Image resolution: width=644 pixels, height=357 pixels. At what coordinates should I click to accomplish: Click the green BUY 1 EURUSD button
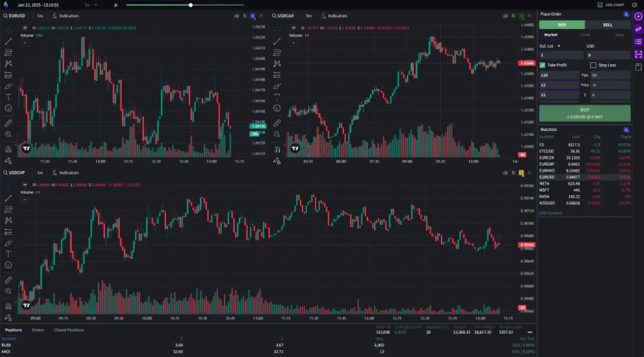[x=585, y=113]
